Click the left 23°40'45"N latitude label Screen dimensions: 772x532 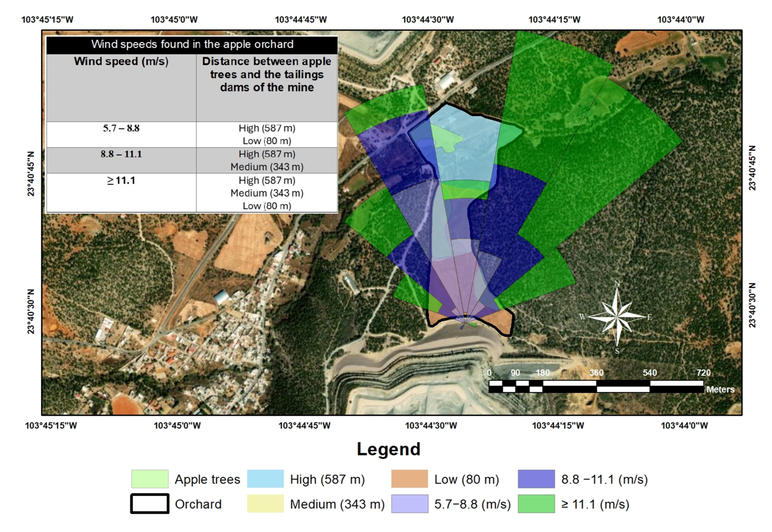point(31,174)
